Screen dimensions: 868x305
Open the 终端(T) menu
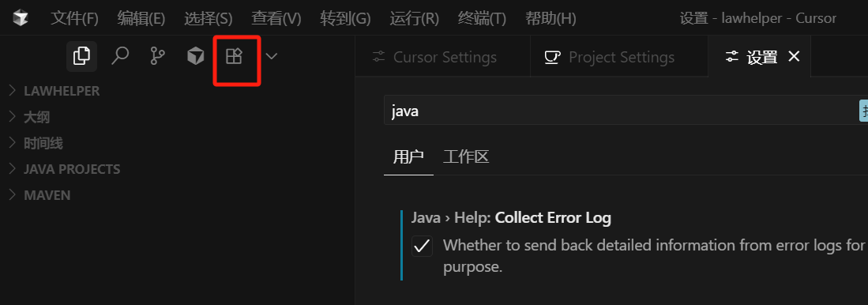(482, 18)
